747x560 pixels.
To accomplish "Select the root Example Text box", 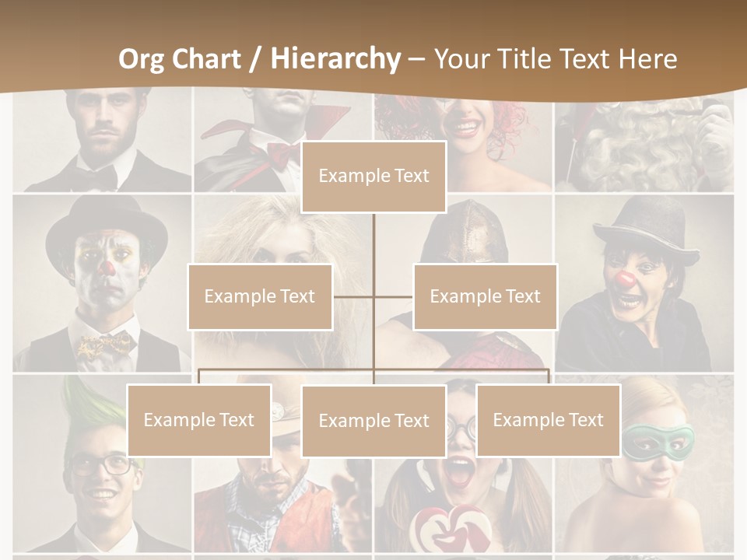I will (373, 177).
